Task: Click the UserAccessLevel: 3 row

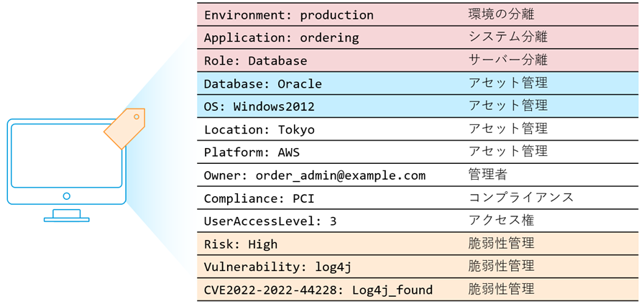Action: coord(270,222)
